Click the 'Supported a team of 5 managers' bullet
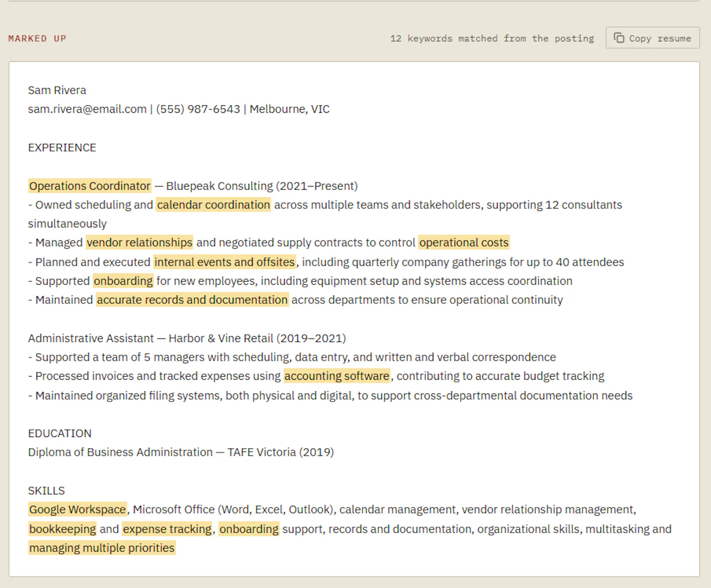Viewport: 711px width, 588px height. point(292,357)
